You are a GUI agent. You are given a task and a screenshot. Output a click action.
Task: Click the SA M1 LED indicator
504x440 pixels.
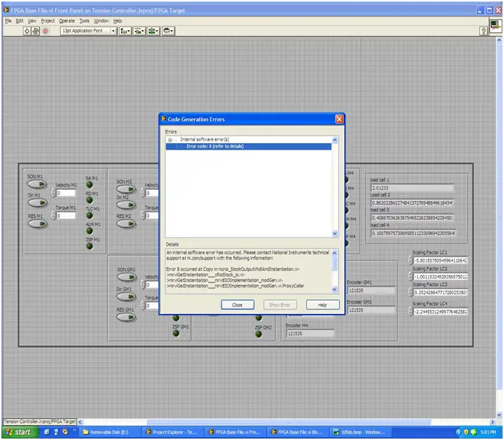click(x=90, y=185)
